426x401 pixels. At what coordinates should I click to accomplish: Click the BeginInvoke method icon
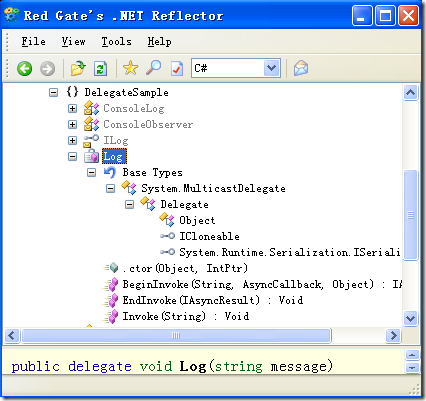coord(111,284)
